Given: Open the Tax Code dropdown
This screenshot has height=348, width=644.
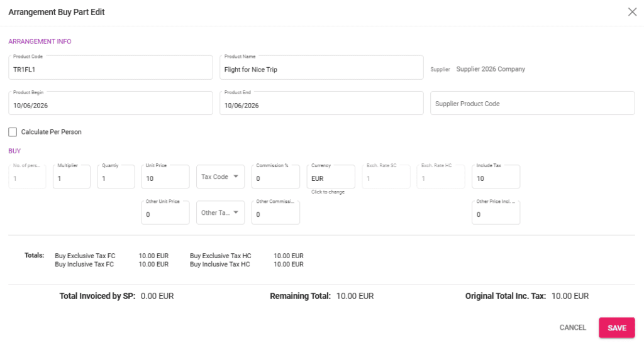Looking at the screenshot, I should point(220,177).
